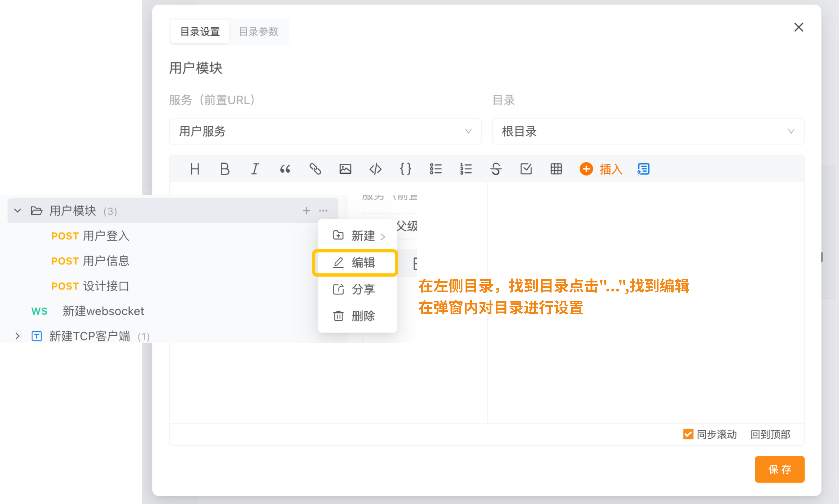
Task: Insert a blockquote with the quote icon
Action: [285, 169]
